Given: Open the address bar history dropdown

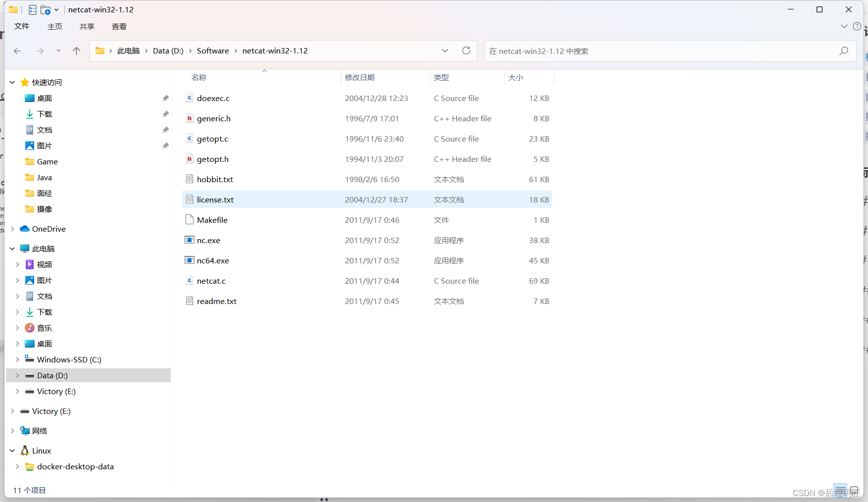Looking at the screenshot, I should (445, 50).
